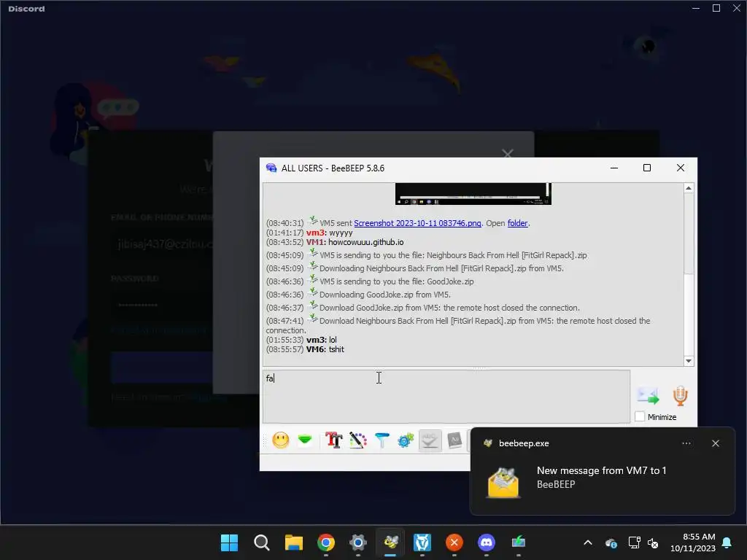
Task: Open the chat font selector (red T icon)
Action: (x=333, y=440)
